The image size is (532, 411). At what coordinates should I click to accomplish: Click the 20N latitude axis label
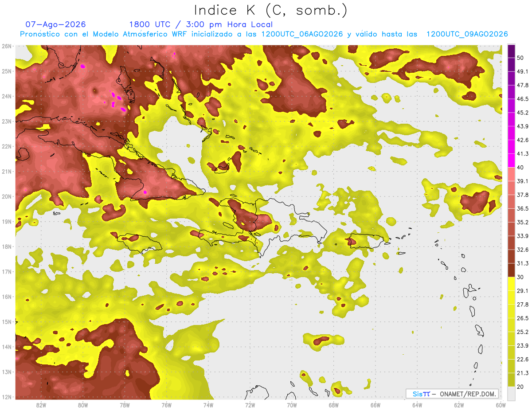7,196
